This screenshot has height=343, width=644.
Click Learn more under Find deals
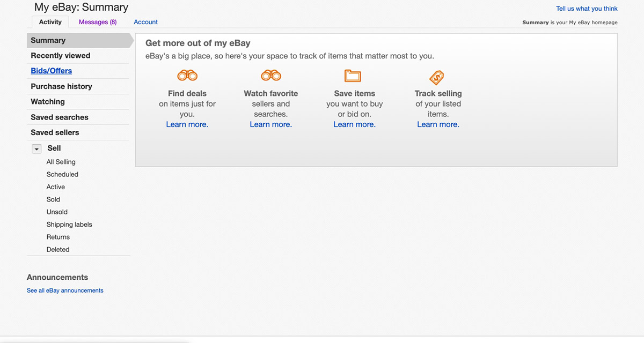pyautogui.click(x=187, y=124)
